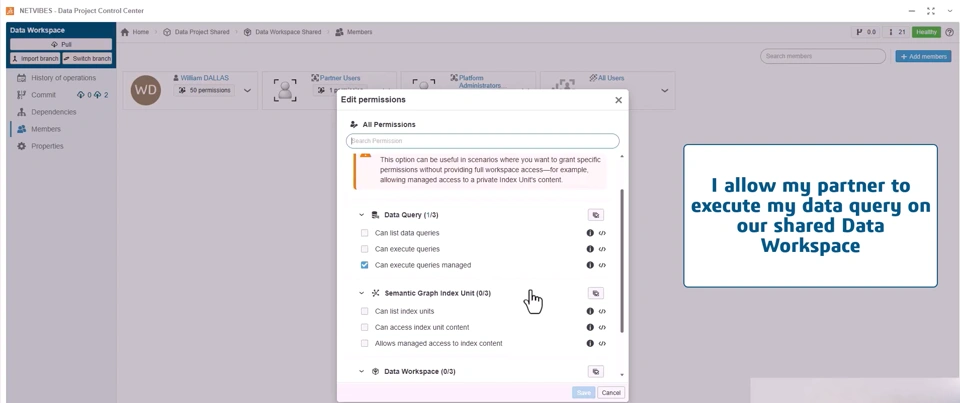Collapse Semantic Graph Index Unit section
The width and height of the screenshot is (960, 403).
point(362,293)
